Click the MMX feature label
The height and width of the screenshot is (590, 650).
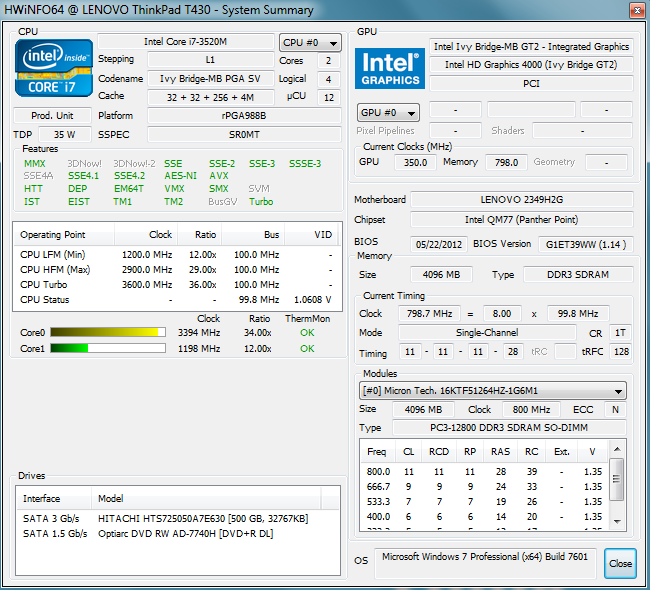pos(35,164)
